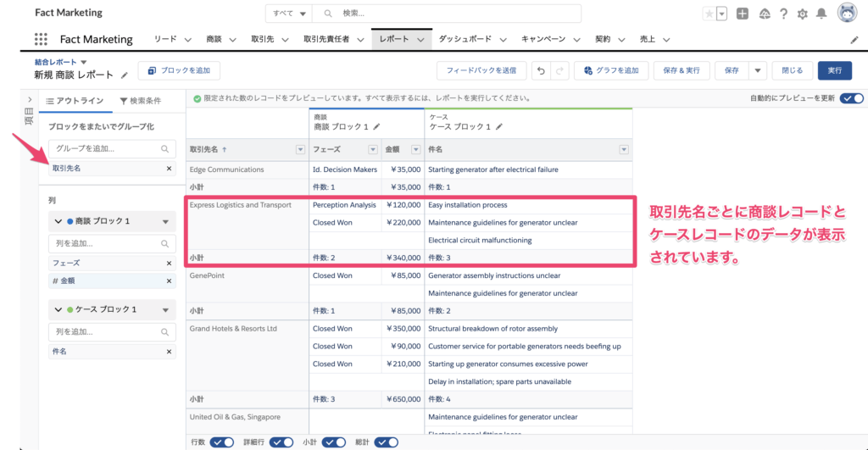Open the user profile avatar

coord(847,13)
